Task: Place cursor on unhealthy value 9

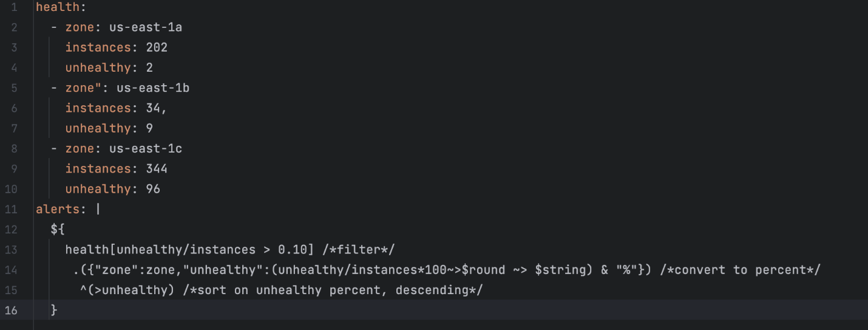Action: point(149,128)
